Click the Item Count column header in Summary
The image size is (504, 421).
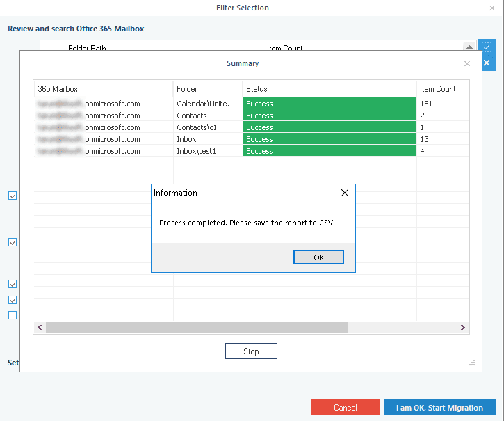[x=443, y=89]
